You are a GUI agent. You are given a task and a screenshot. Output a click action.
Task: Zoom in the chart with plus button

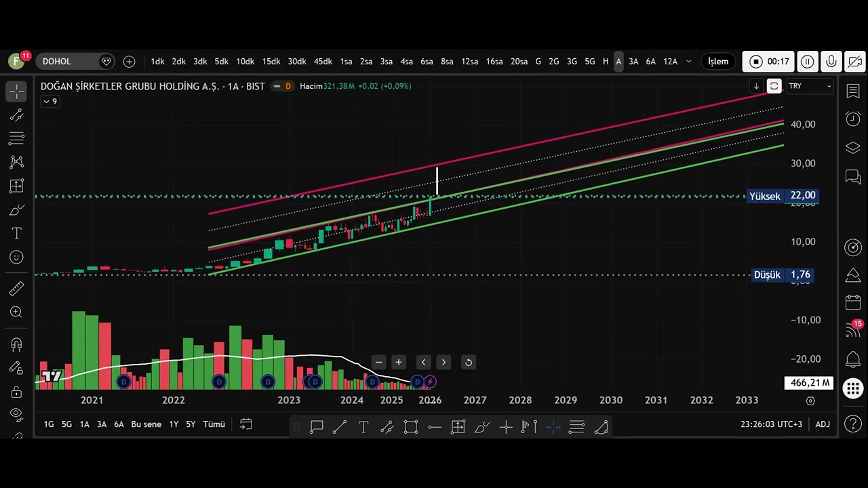[x=399, y=362]
